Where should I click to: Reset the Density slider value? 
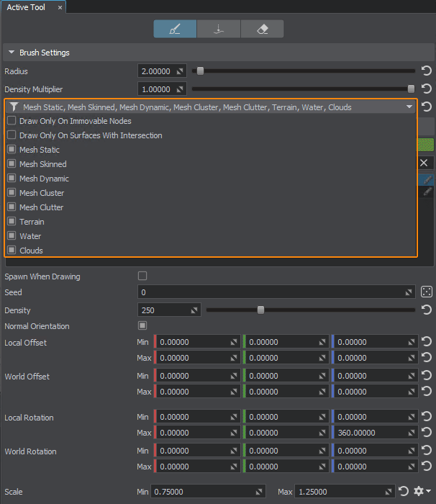[426, 310]
